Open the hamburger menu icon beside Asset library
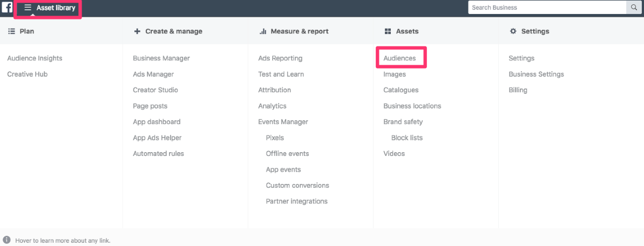Screen dimensions: 644x246 tap(28, 8)
